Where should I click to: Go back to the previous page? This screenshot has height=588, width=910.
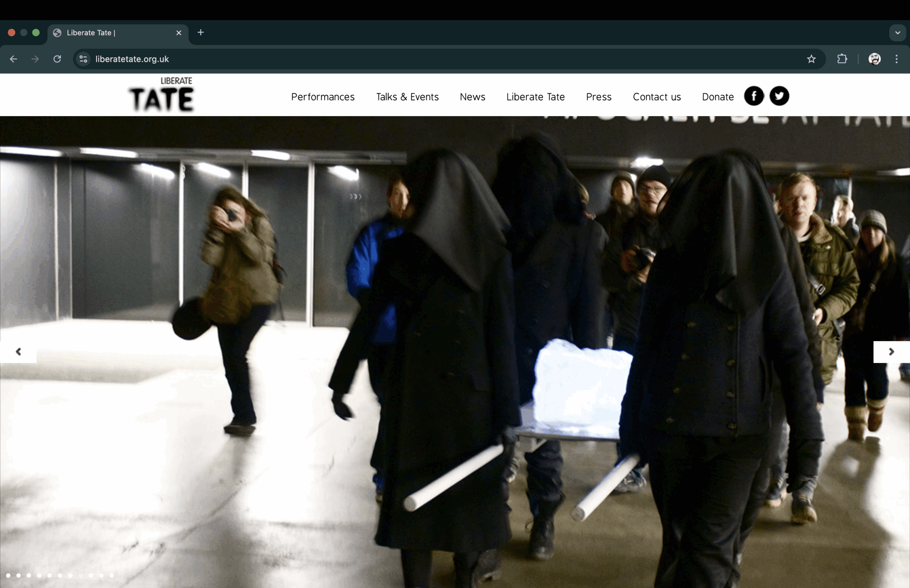tap(14, 59)
